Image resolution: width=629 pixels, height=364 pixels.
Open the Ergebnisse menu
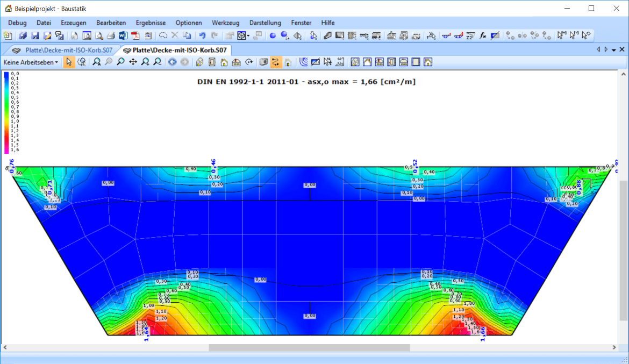point(151,23)
